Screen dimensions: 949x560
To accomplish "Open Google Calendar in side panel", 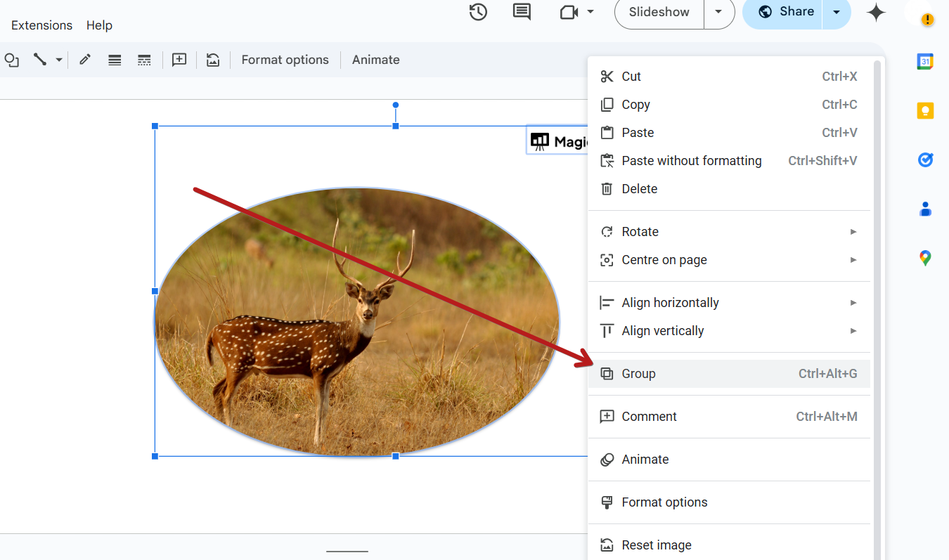I will coord(925,62).
